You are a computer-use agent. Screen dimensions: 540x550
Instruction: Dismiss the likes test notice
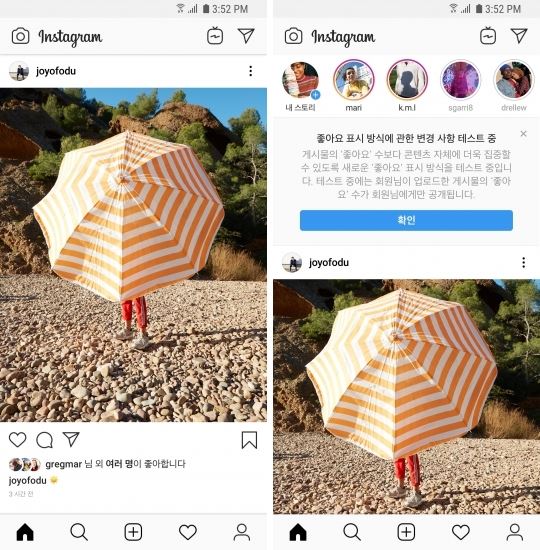coord(523,134)
